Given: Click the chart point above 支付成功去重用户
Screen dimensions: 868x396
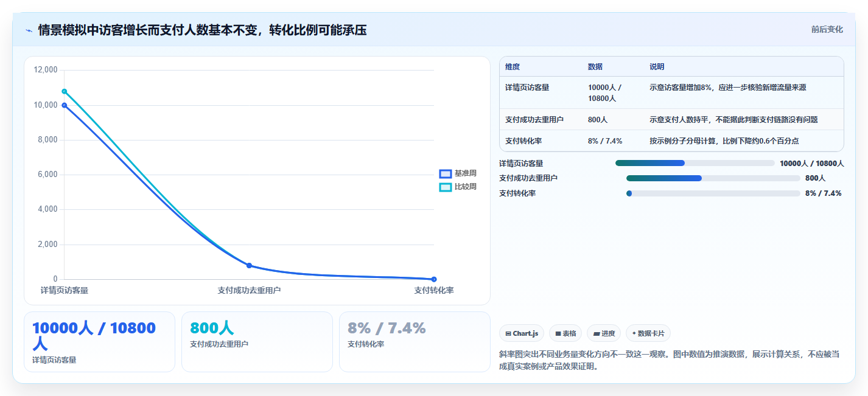Looking at the screenshot, I should (249, 266).
